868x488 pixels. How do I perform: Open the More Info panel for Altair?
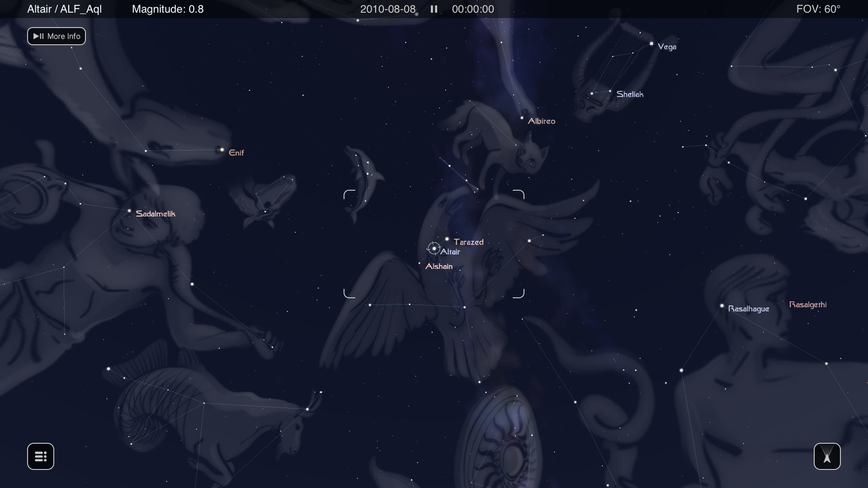(x=57, y=36)
